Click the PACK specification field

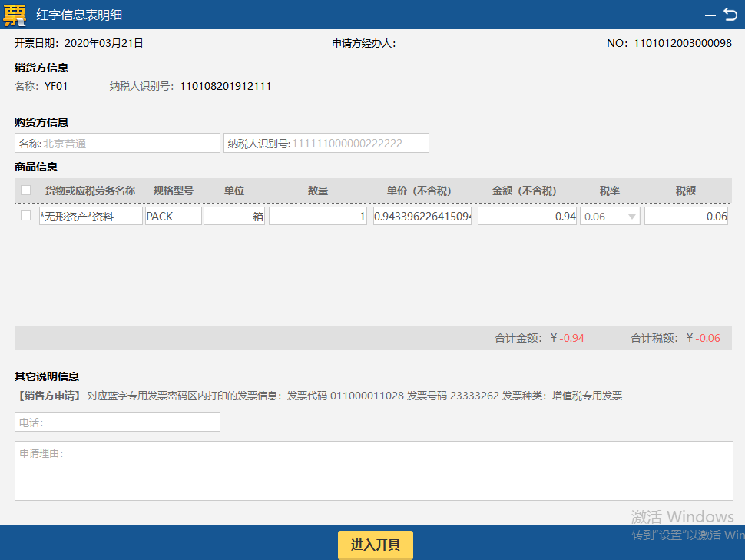tap(174, 216)
